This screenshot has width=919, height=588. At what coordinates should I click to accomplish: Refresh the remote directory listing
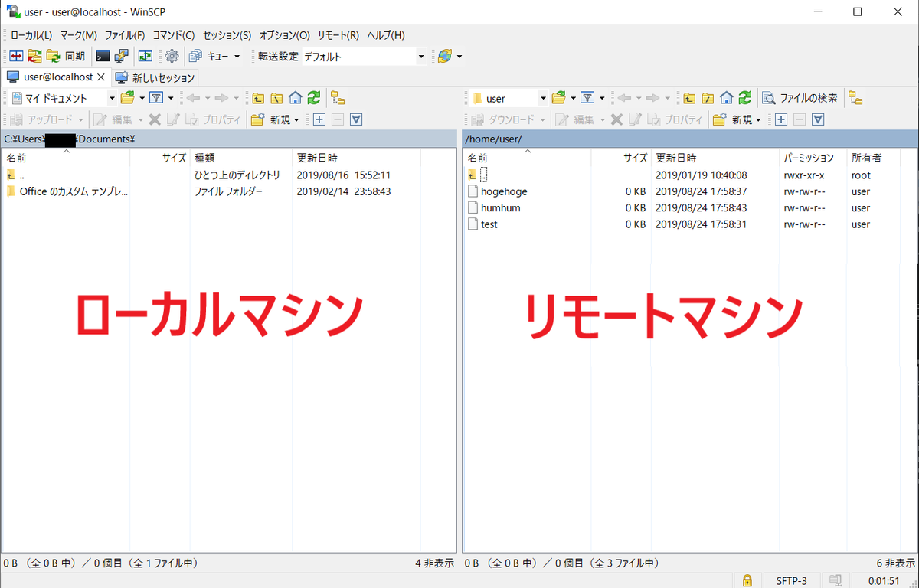click(743, 98)
